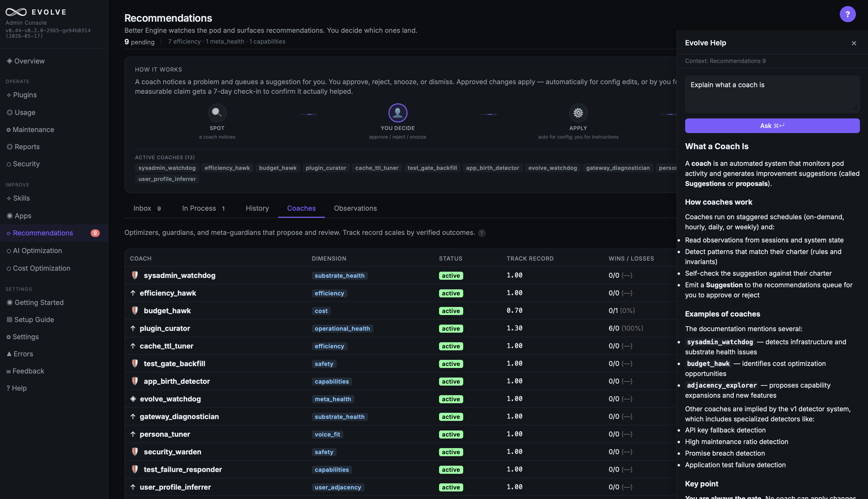Select the Coaches tab
Viewport: 868px width, 499px height.
click(301, 208)
